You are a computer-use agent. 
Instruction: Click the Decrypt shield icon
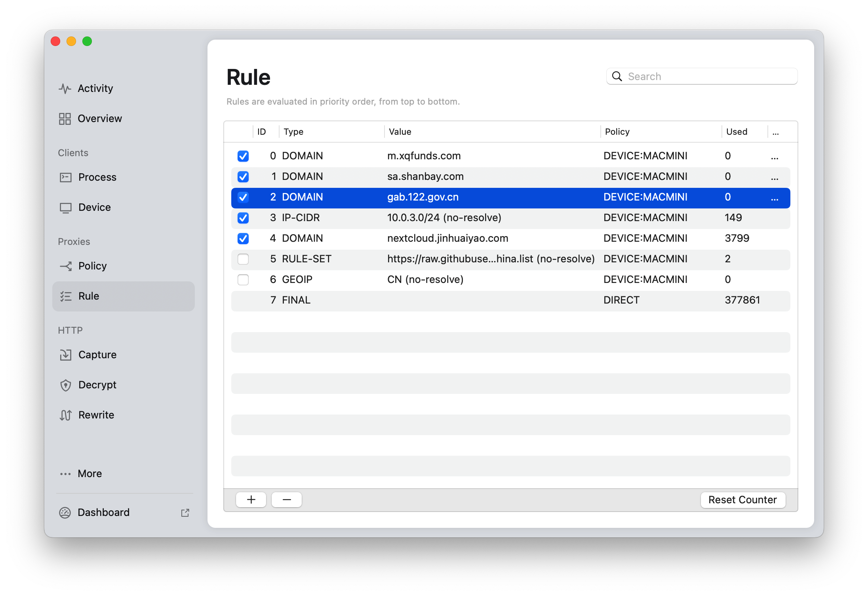(x=66, y=385)
